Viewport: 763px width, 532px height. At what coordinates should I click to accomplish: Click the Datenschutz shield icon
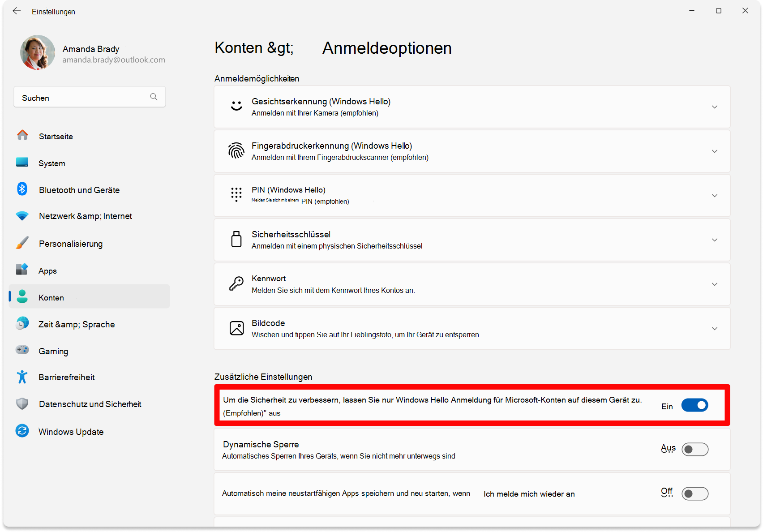pyautogui.click(x=22, y=403)
